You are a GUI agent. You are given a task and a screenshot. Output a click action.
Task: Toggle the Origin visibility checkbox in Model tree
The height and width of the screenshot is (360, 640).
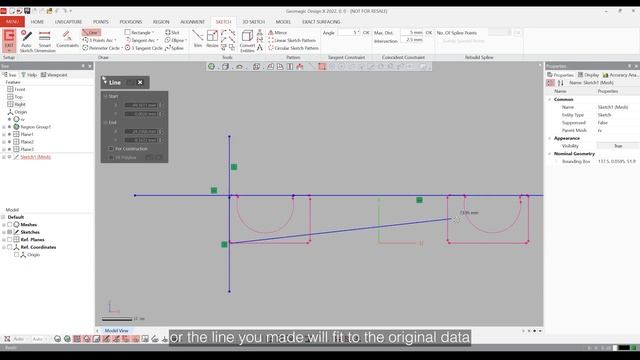pos(16,254)
